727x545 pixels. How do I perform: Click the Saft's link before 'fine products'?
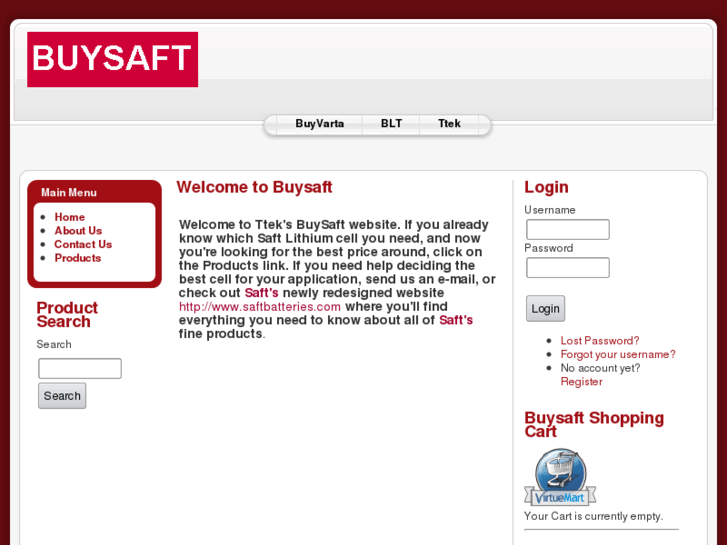coord(456,320)
